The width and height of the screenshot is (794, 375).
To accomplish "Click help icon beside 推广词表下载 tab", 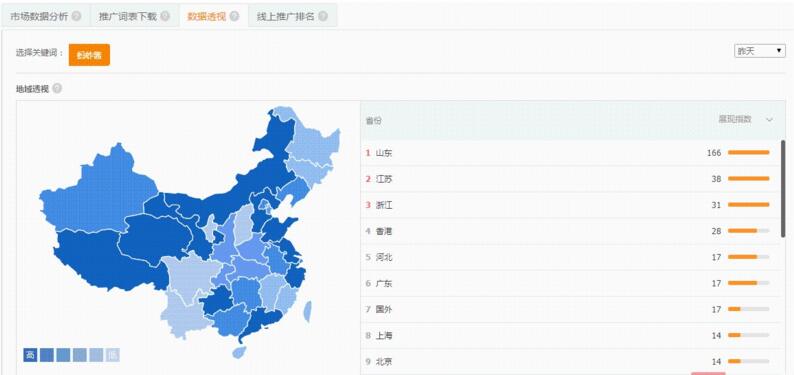I will click(165, 16).
